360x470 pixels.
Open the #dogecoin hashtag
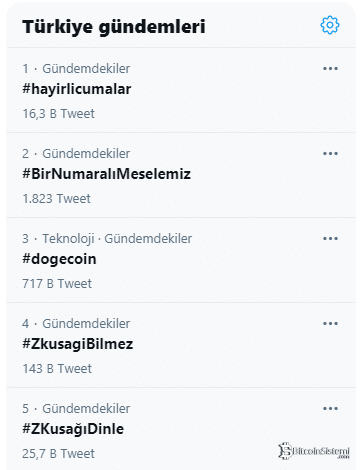(x=59, y=259)
